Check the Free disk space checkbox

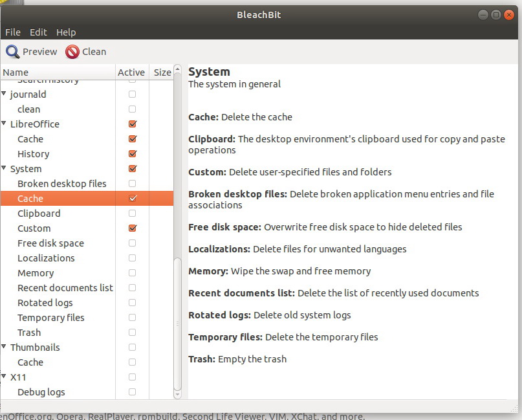(132, 243)
